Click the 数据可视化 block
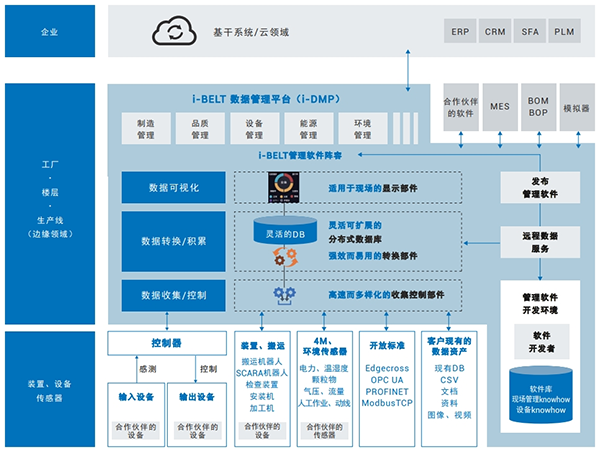600x452 pixels. click(173, 187)
